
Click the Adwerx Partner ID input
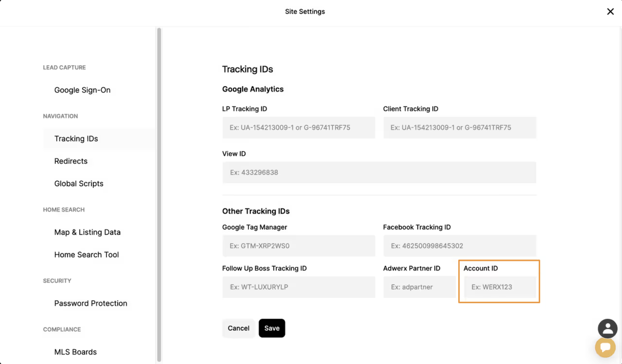point(419,287)
